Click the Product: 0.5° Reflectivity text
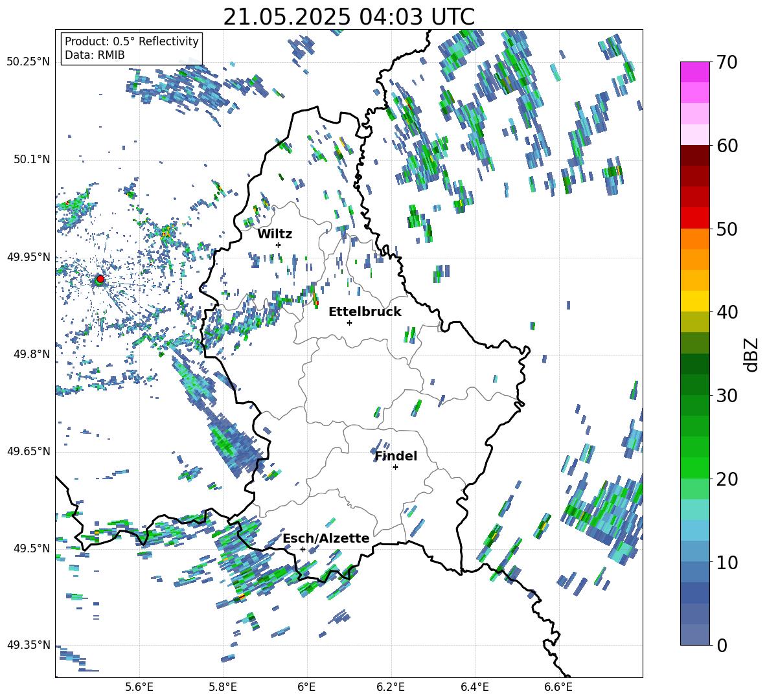The height and width of the screenshot is (700, 767). click(132, 41)
